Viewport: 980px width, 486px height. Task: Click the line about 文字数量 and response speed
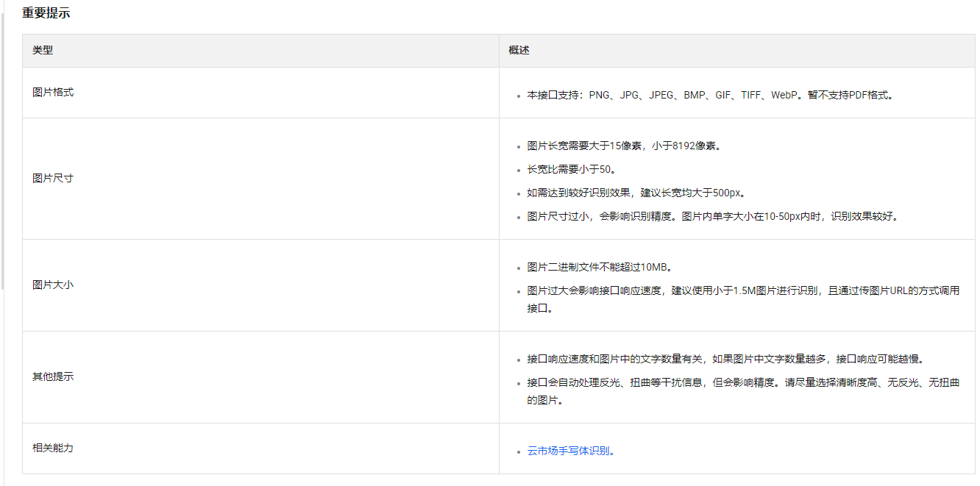point(725,359)
